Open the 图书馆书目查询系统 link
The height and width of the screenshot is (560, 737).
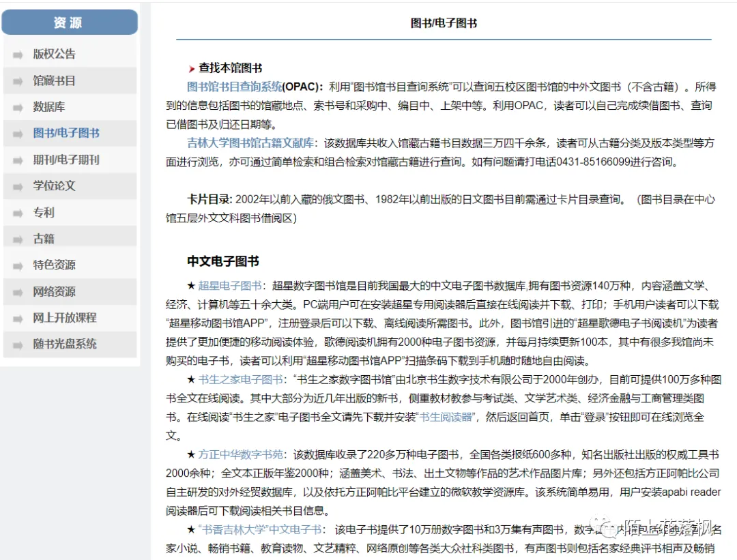pos(234,87)
